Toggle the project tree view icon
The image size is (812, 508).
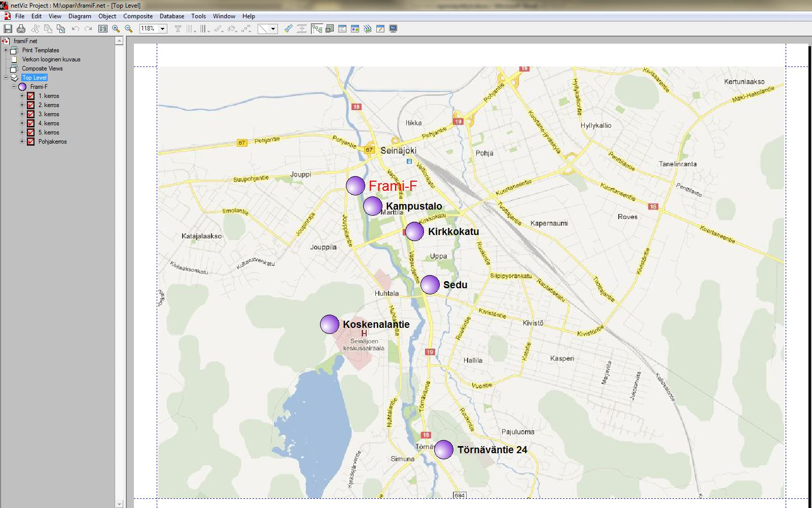317,29
